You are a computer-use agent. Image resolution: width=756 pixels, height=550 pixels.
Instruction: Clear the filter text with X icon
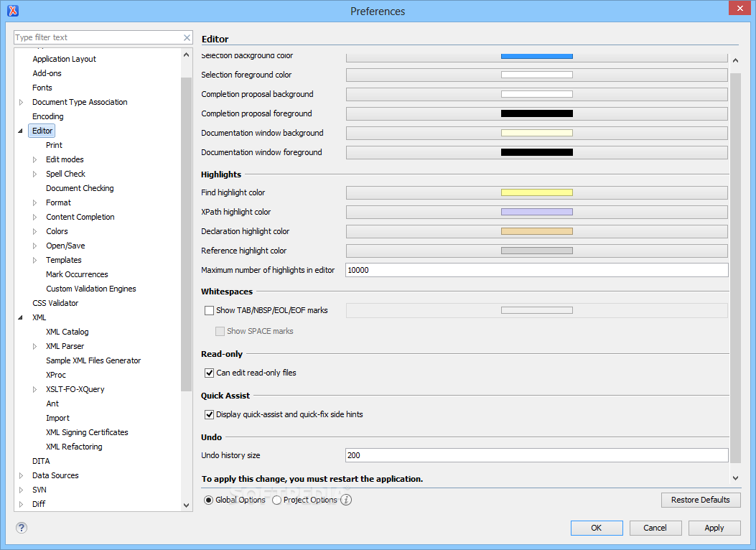click(187, 37)
